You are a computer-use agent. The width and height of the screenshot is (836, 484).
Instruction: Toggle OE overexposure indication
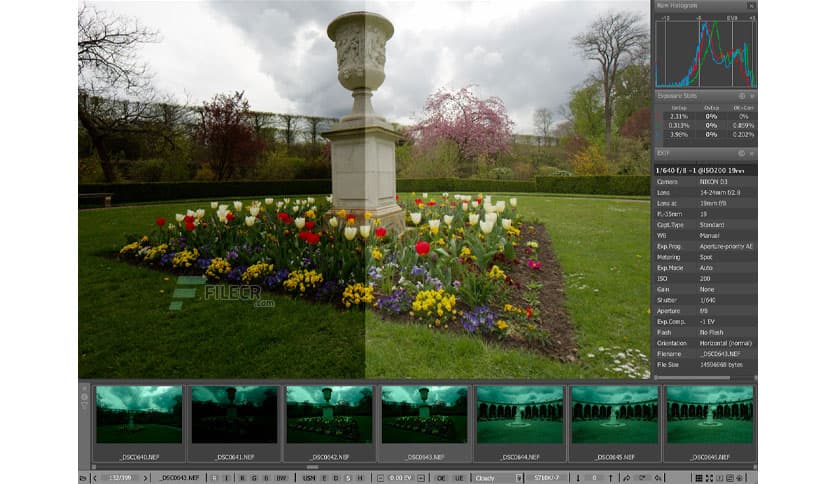tap(441, 478)
